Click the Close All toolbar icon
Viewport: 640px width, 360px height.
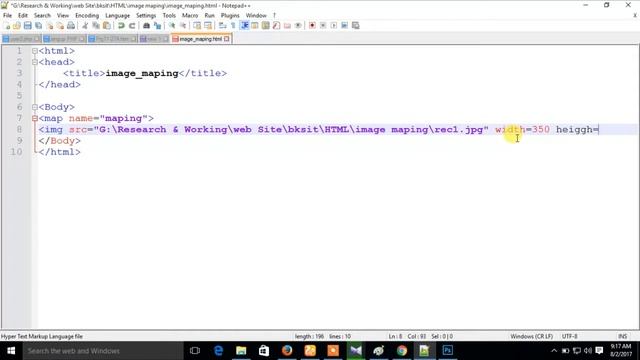[x=60, y=26]
